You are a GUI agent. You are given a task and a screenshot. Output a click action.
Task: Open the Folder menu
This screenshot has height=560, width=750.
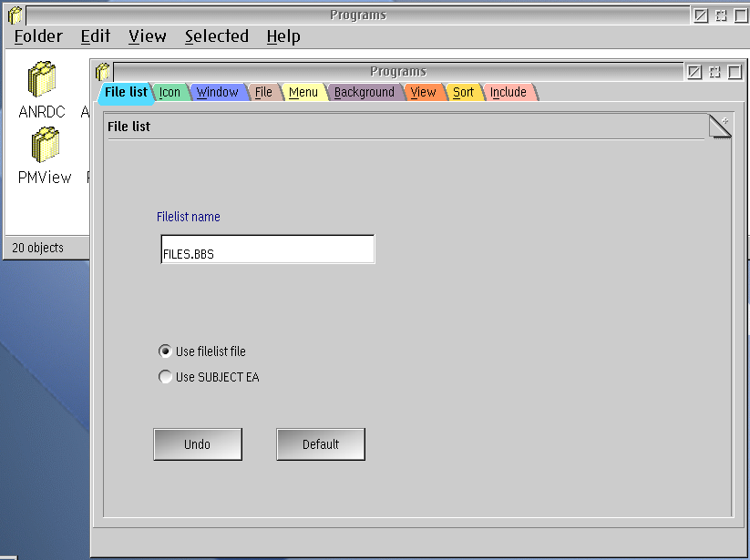38,36
